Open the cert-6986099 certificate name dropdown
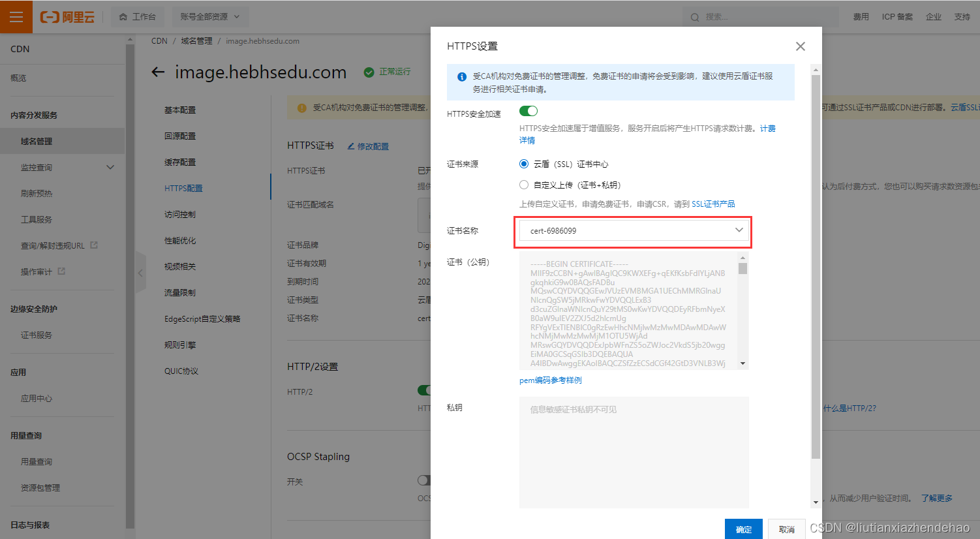This screenshot has width=980, height=539. 739,230
